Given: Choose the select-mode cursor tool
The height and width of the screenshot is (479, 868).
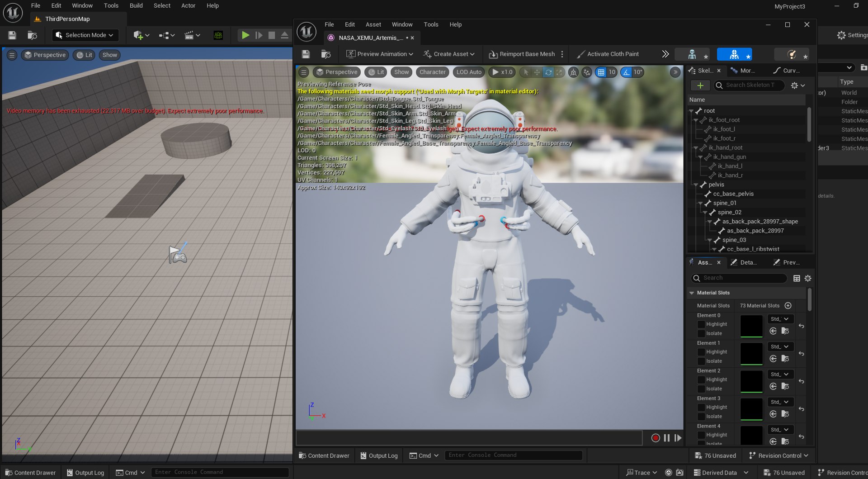Looking at the screenshot, I should click(525, 72).
